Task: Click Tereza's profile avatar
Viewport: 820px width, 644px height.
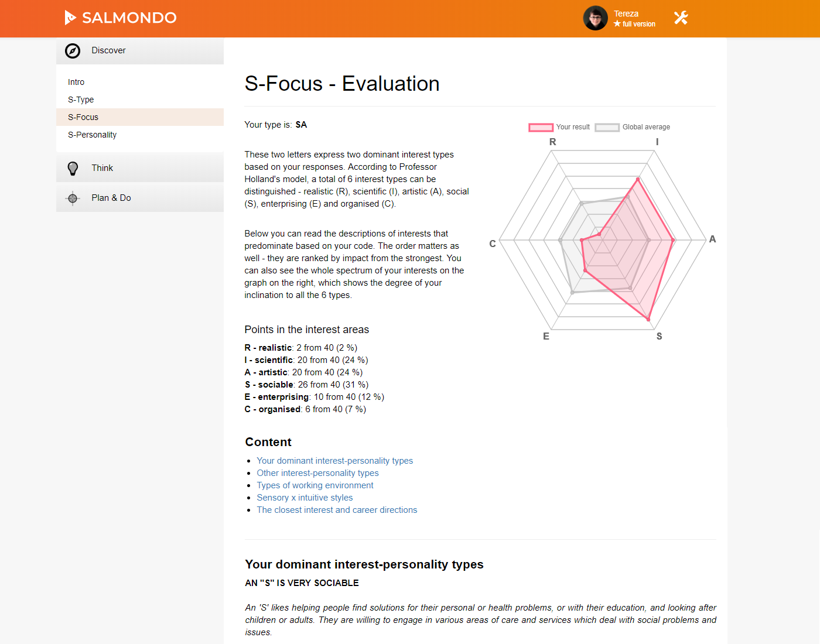Action: [595, 18]
